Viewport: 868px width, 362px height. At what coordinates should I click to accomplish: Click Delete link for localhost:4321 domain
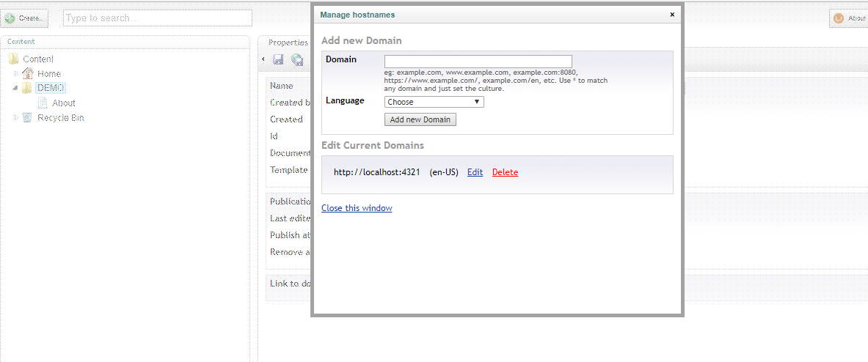pyautogui.click(x=505, y=172)
